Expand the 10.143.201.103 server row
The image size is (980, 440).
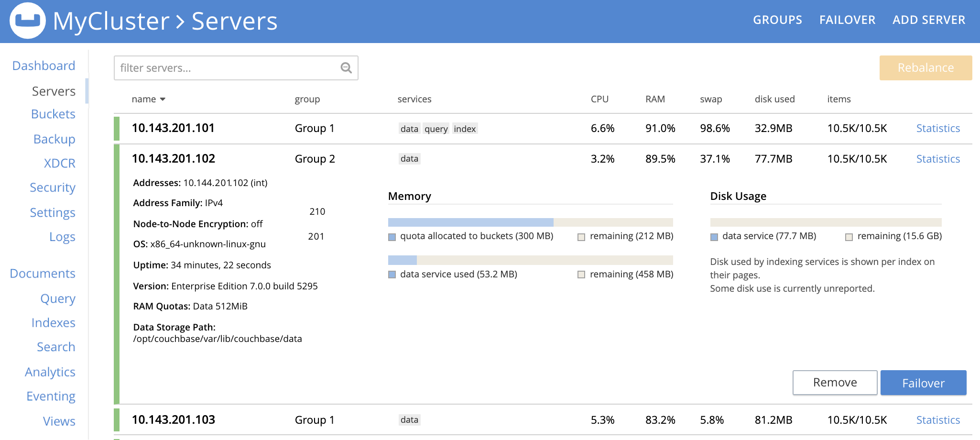174,419
